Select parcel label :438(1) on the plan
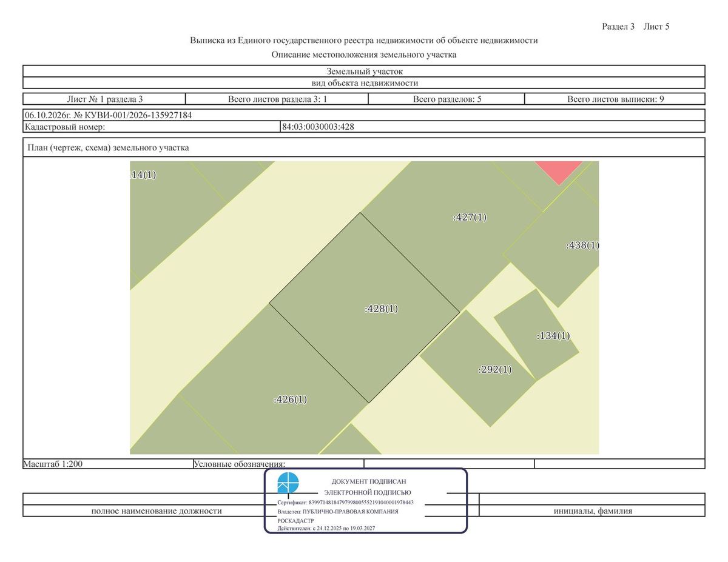 [582, 246]
